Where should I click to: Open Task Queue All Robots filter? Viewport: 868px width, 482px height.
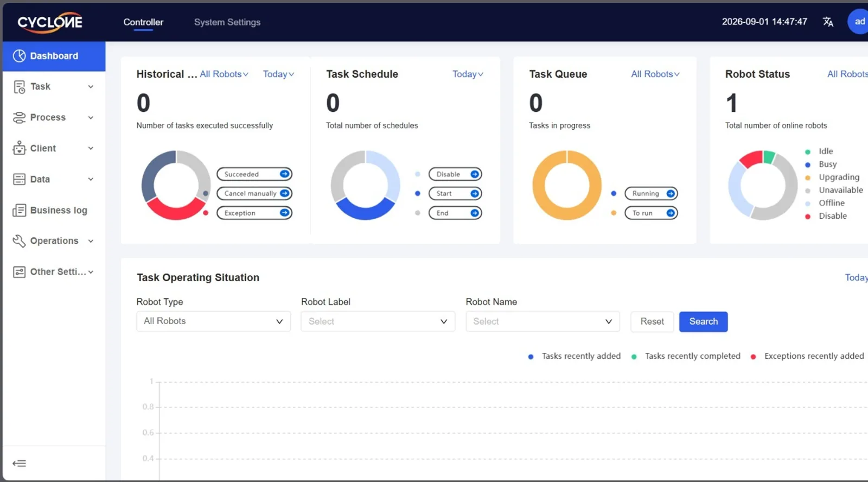[x=655, y=74]
